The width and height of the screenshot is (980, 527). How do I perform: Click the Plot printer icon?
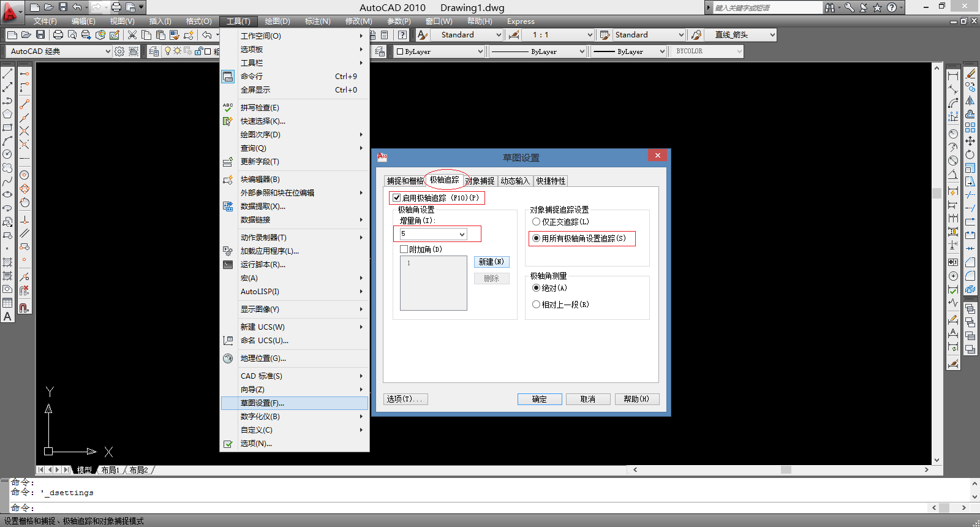(x=58, y=35)
